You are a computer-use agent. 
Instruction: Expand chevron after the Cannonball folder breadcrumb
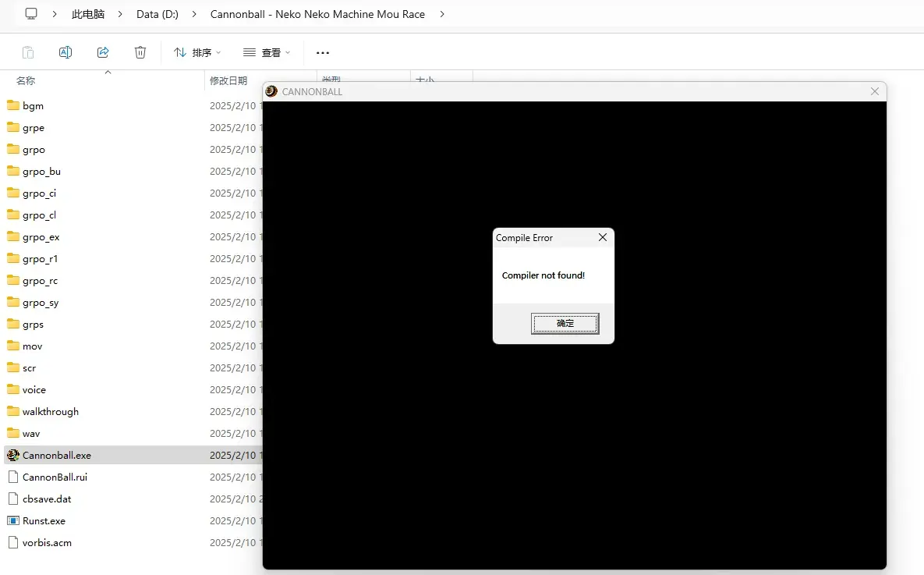tap(442, 14)
